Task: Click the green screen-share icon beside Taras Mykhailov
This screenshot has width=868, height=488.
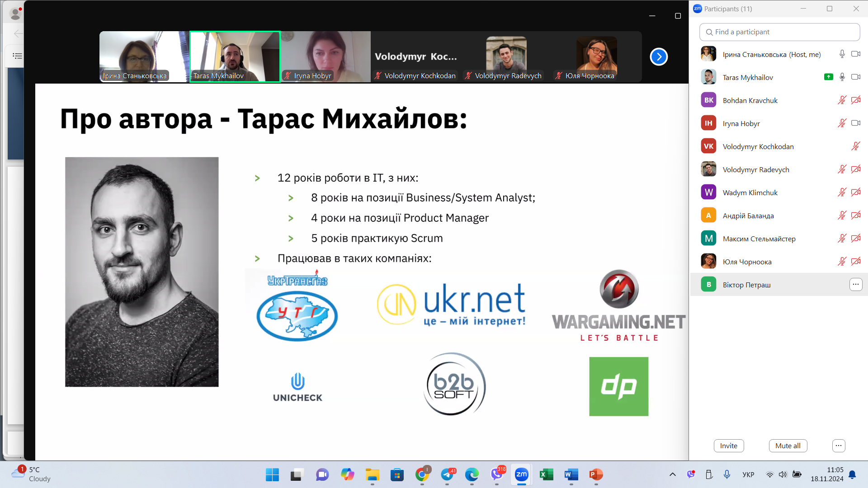Action: tap(828, 77)
